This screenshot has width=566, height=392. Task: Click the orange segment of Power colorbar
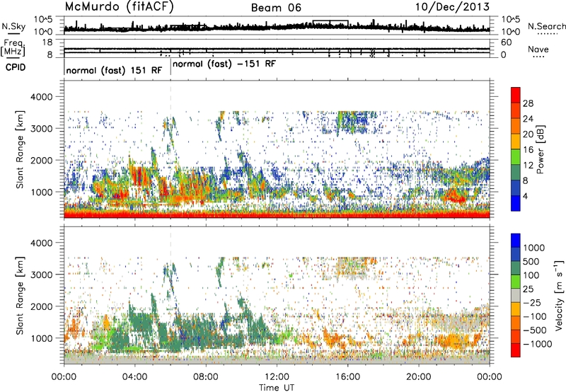pos(516,127)
